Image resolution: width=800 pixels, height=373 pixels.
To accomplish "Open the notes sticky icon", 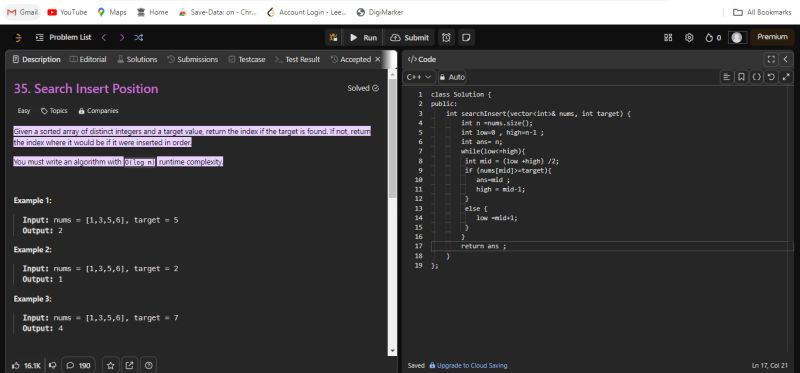I will tap(465, 38).
